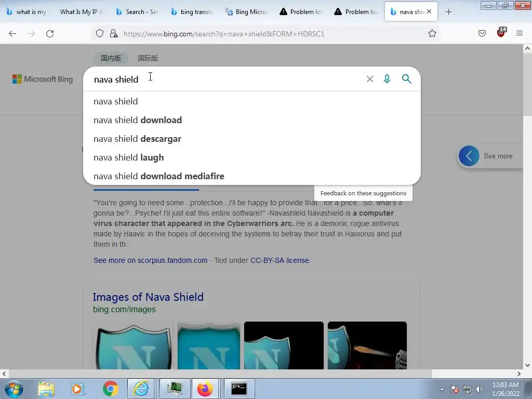This screenshot has height=399, width=532.
Task: Click the horizontal scrollbar left arrow
Action: (x=4, y=374)
